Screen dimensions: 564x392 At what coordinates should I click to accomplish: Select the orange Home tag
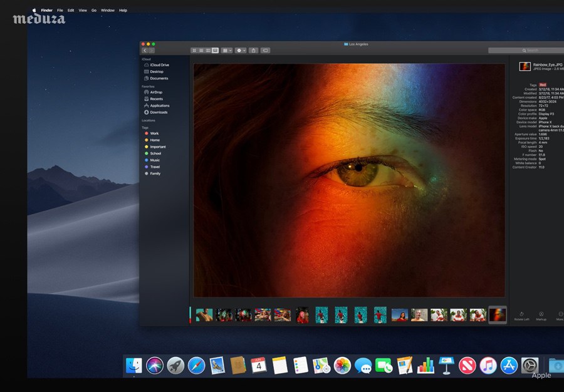coord(152,140)
